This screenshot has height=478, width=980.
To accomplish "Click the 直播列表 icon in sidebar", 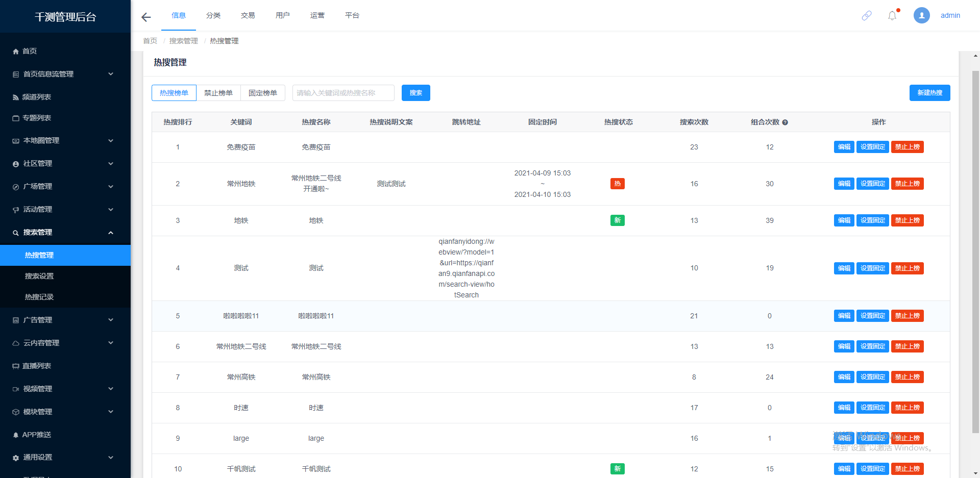I will coord(16,366).
